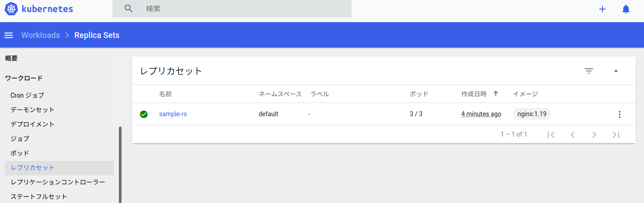The image size is (644, 203).
Task: Go to previous page of results
Action: click(x=573, y=134)
